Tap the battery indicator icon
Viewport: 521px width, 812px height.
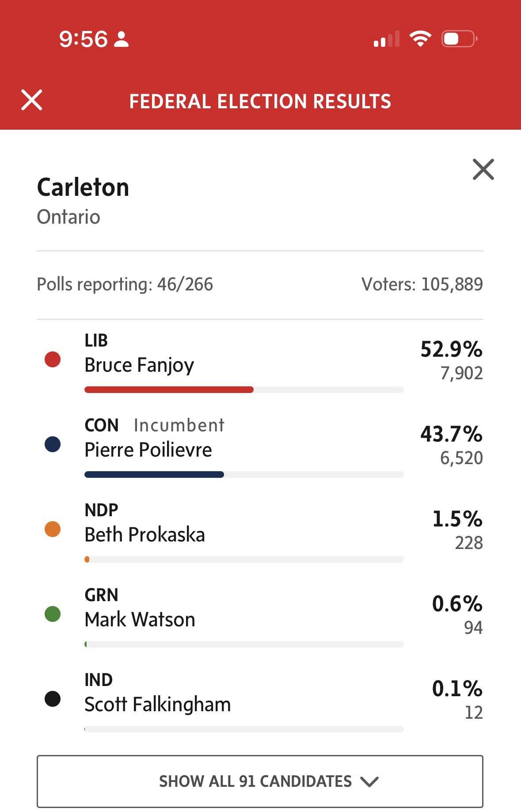tap(459, 39)
